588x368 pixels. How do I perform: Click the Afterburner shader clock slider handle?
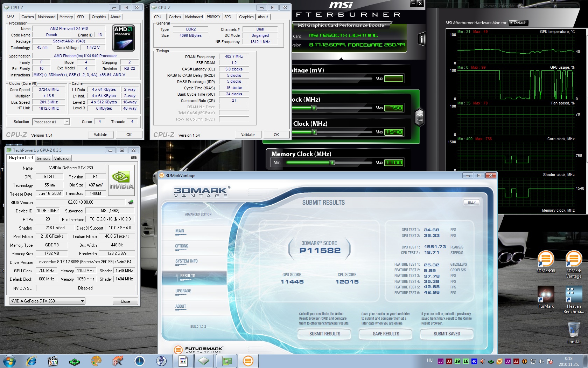point(314,132)
